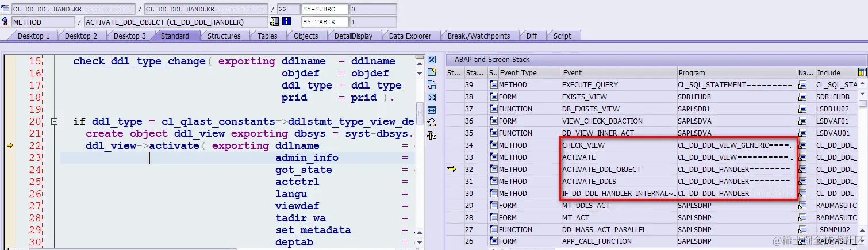Close the current debugger tool
The image size is (868, 250).
(432, 60)
